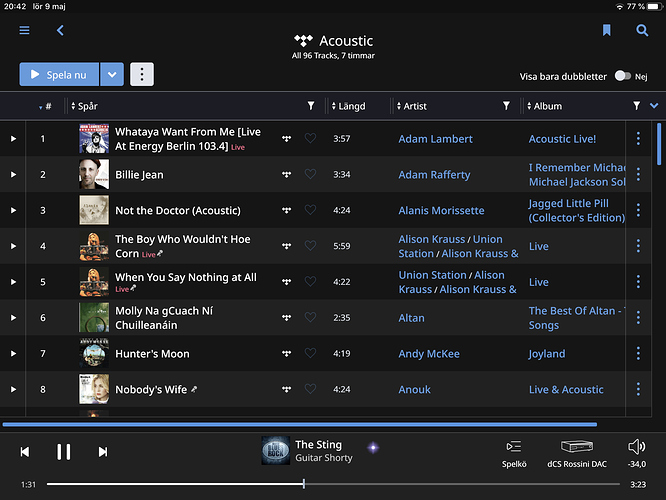The width and height of the screenshot is (666, 500).
Task: Favorite Hunter's Moon with heart
Action: [310, 353]
